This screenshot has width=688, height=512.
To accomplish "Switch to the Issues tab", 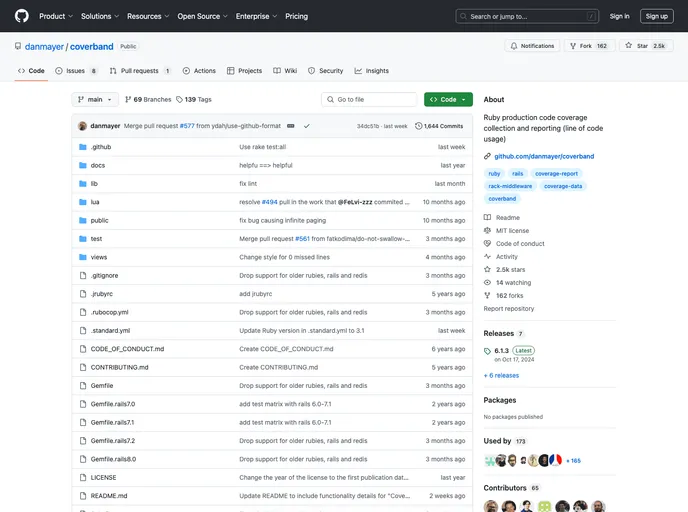I will click(x=76, y=71).
